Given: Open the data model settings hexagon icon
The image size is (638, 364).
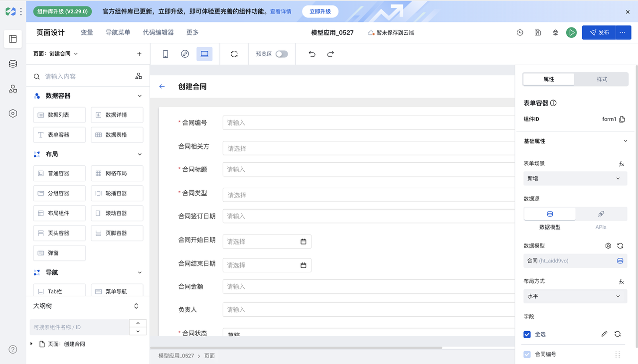Looking at the screenshot, I should [608, 246].
